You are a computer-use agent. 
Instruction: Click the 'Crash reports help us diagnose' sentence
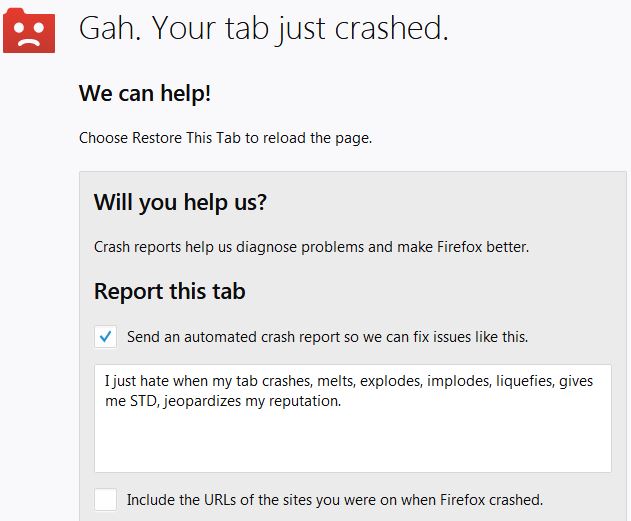(311, 247)
